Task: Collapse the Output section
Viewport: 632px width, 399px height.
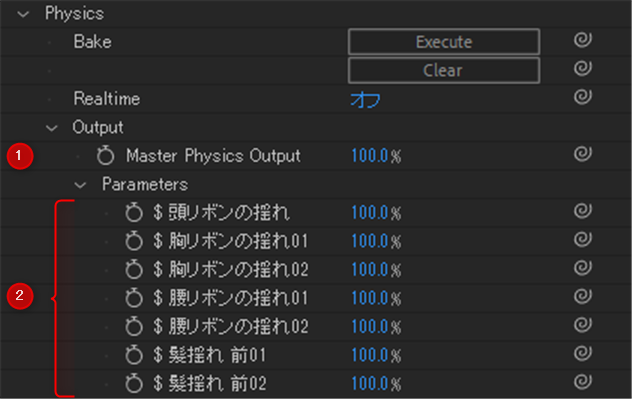Action: pyautogui.click(x=52, y=129)
